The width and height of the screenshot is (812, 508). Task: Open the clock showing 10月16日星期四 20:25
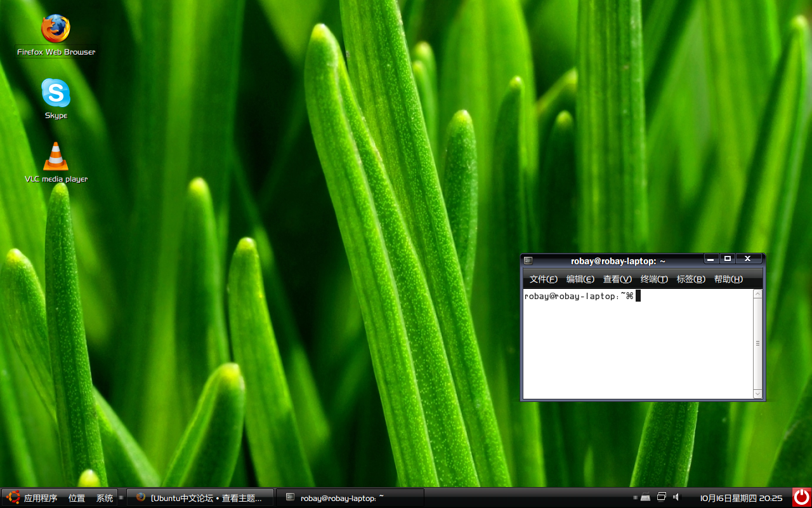pos(741,498)
